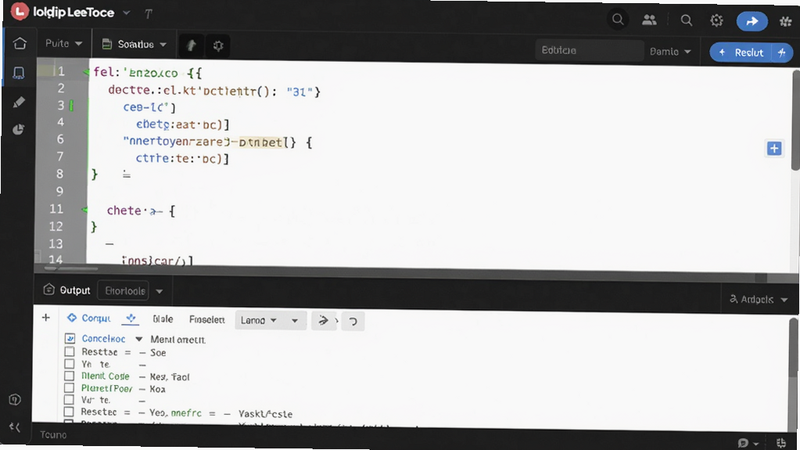The image size is (800, 450).
Task: Open the Home icon in sidebar
Action: (19, 43)
